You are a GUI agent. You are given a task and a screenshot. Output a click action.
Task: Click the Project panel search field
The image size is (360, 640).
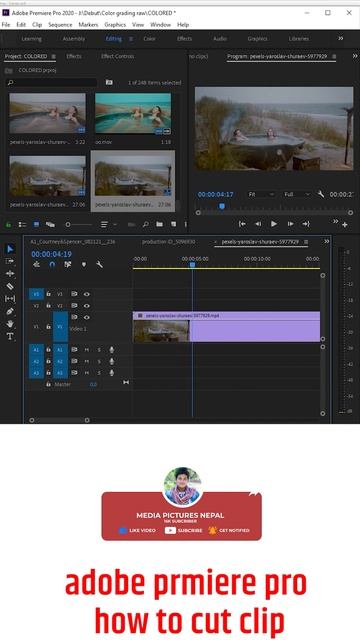tap(52, 82)
